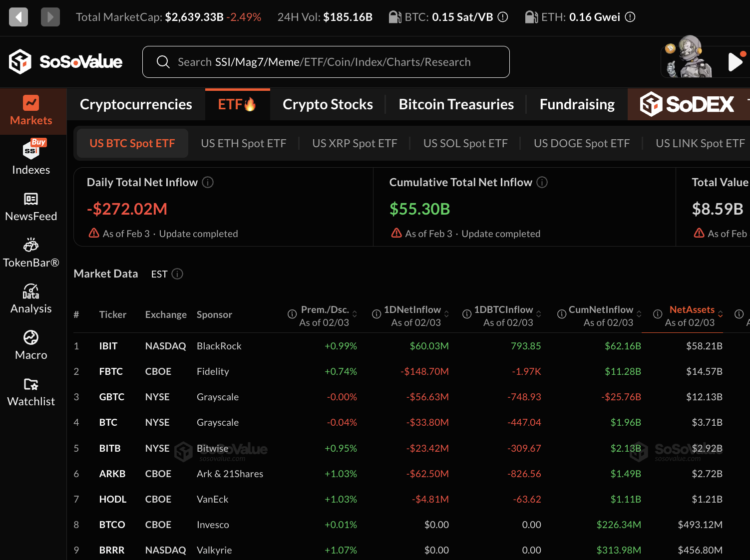The image size is (750, 560).
Task: Open the Analysis section
Action: (31, 298)
